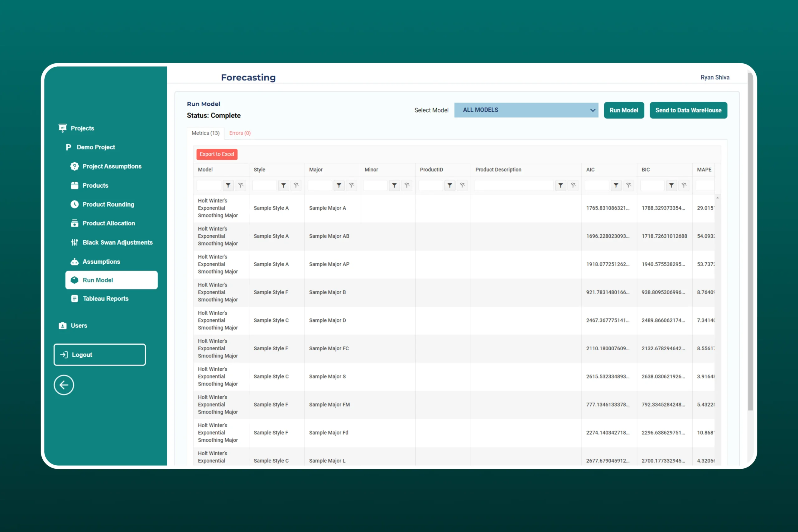Click the circular back arrow icon
Screen dimensions: 798x532
[64, 385]
